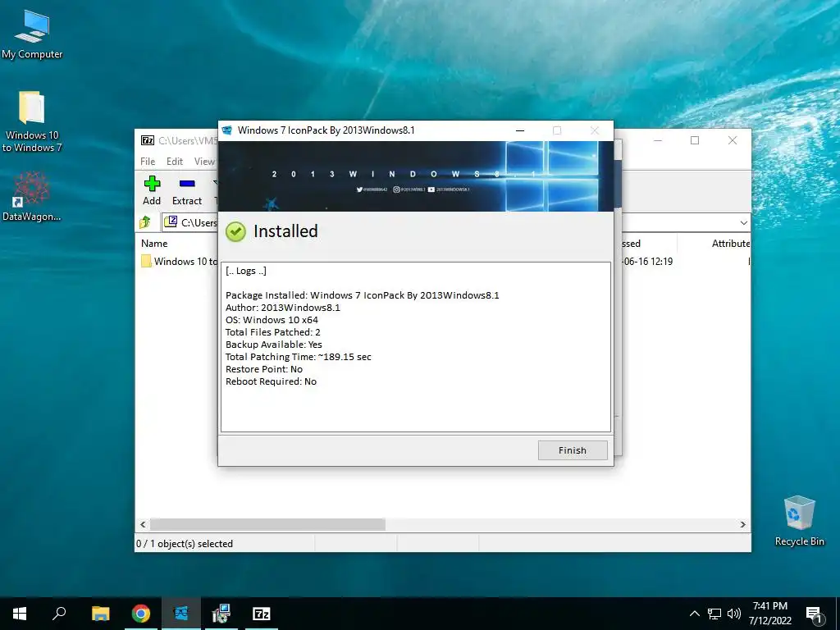Click the green Installed checkmark icon
This screenshot has width=840, height=630.
pos(235,231)
